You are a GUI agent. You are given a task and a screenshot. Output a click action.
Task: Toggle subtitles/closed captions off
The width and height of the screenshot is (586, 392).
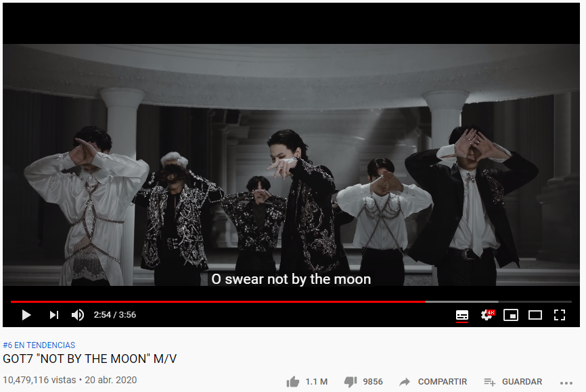(462, 316)
